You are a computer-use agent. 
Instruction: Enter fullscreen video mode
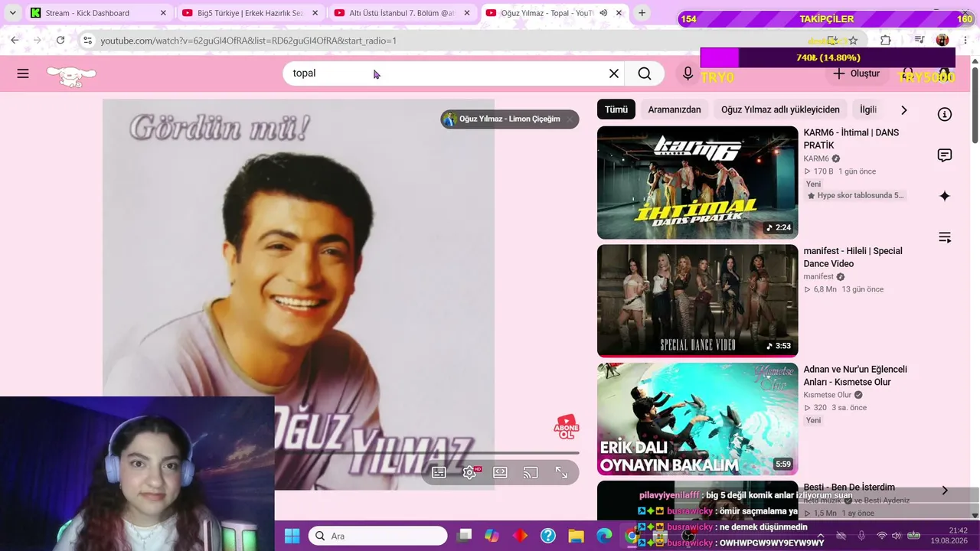click(x=561, y=473)
